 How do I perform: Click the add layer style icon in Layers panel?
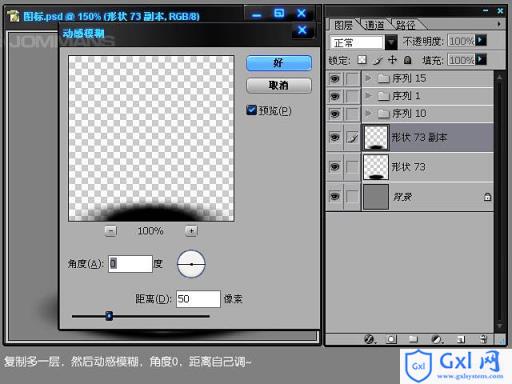pyautogui.click(x=369, y=339)
